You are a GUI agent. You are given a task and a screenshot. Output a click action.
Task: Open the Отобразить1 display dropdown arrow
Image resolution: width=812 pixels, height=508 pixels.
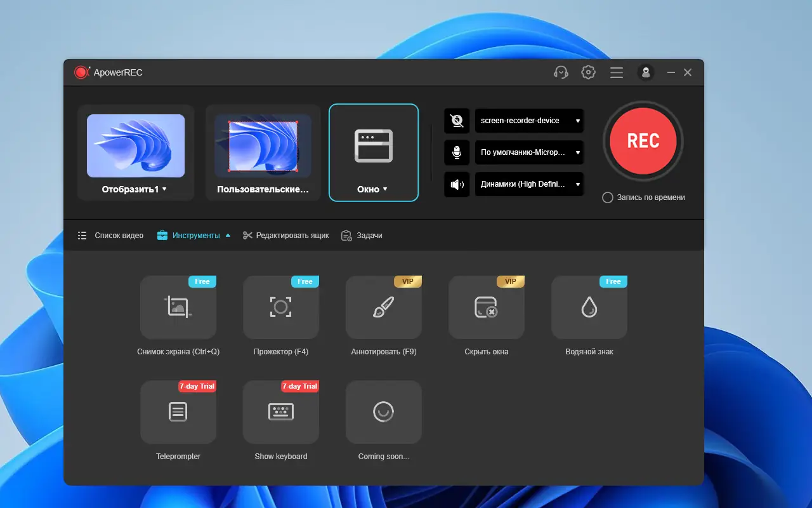(x=164, y=189)
